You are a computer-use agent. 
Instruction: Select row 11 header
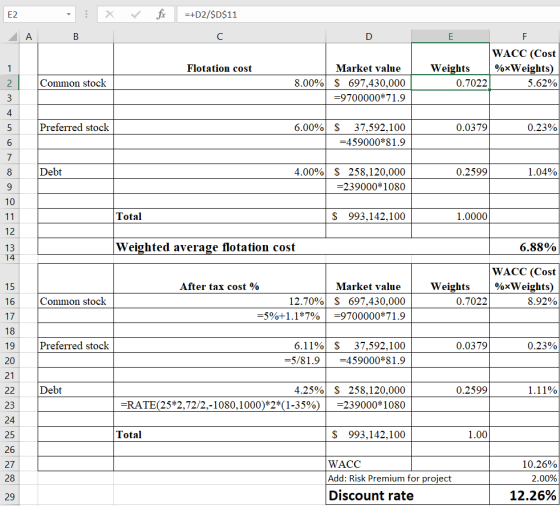10,216
